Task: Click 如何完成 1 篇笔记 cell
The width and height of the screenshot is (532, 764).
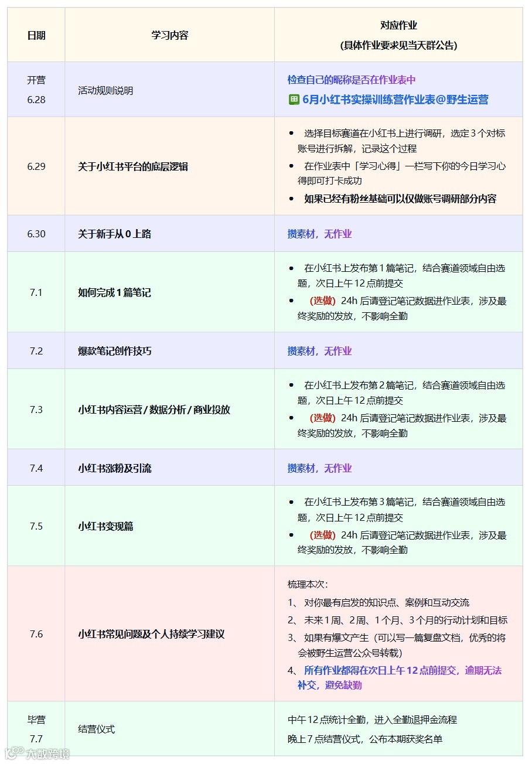Action: click(x=170, y=292)
